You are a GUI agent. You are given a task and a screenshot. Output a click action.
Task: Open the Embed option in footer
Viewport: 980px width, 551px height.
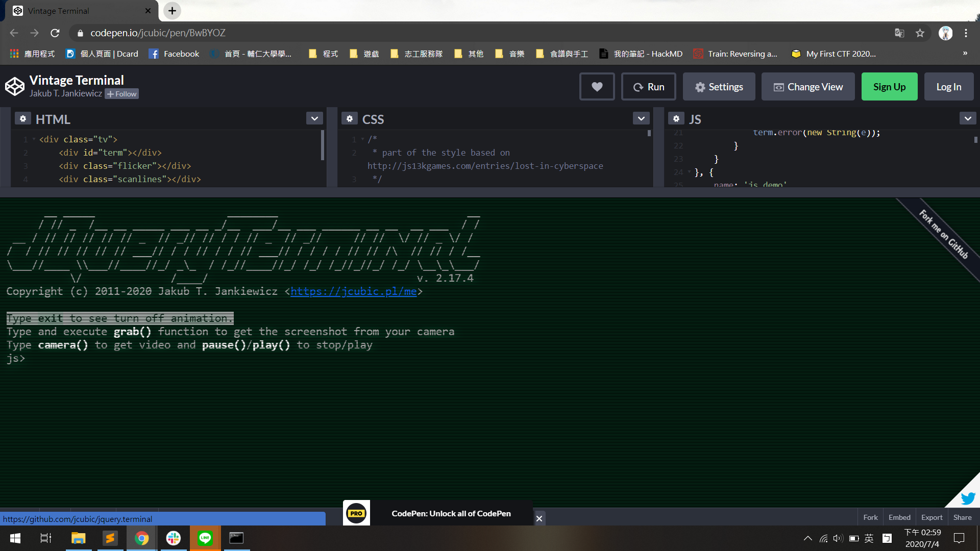[899, 517]
